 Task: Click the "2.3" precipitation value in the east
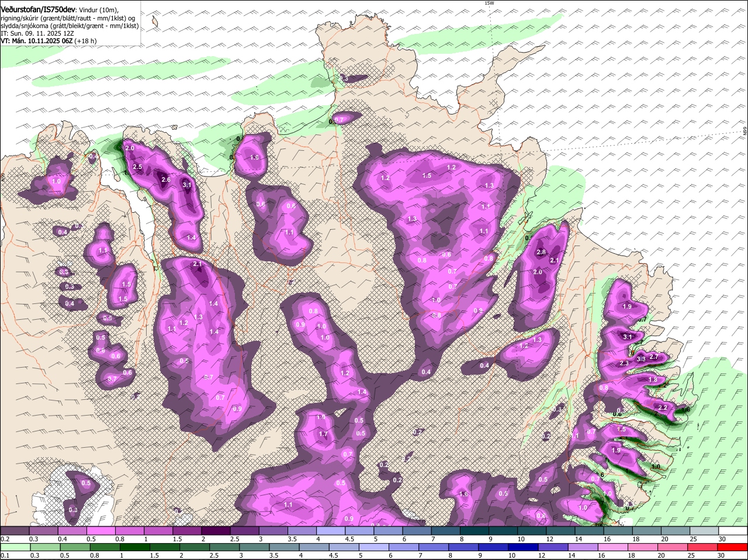click(x=624, y=364)
